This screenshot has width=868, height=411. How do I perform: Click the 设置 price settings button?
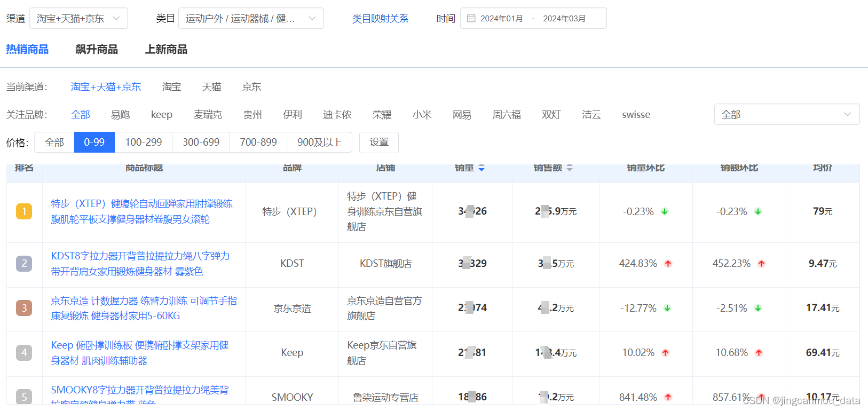[379, 143]
